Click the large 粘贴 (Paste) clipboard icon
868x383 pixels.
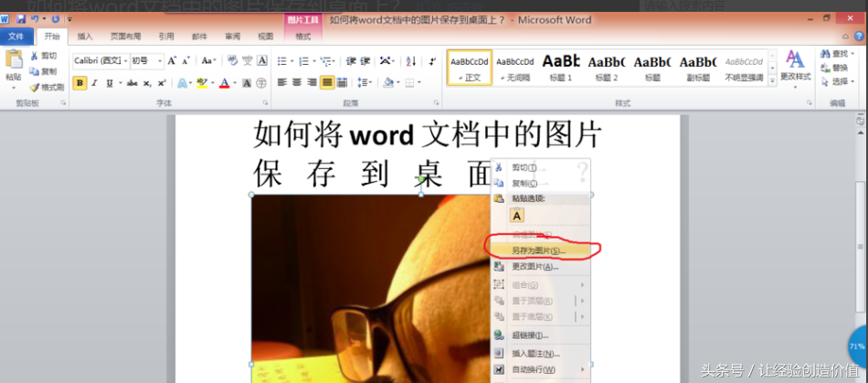14,59
